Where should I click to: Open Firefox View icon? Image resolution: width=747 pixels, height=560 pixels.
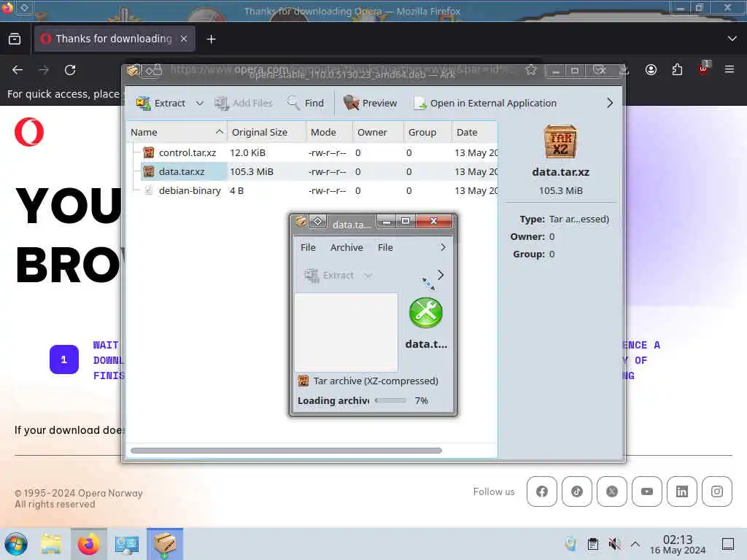coord(15,39)
